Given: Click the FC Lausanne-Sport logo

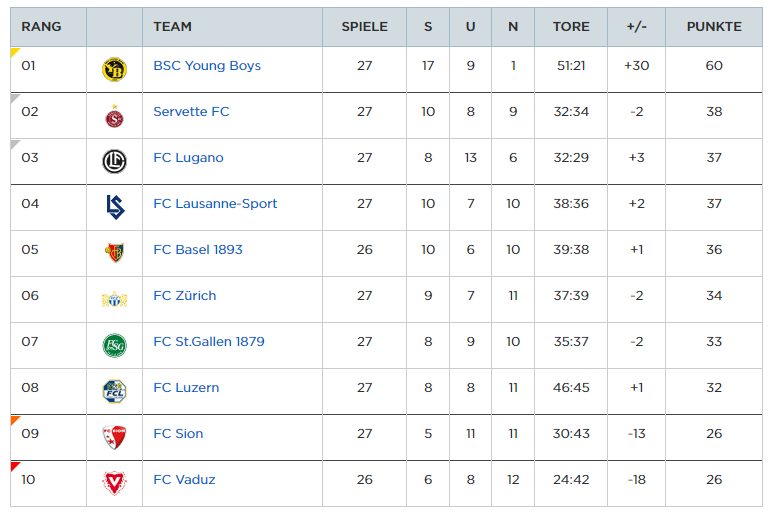Looking at the screenshot, I should coord(114,207).
